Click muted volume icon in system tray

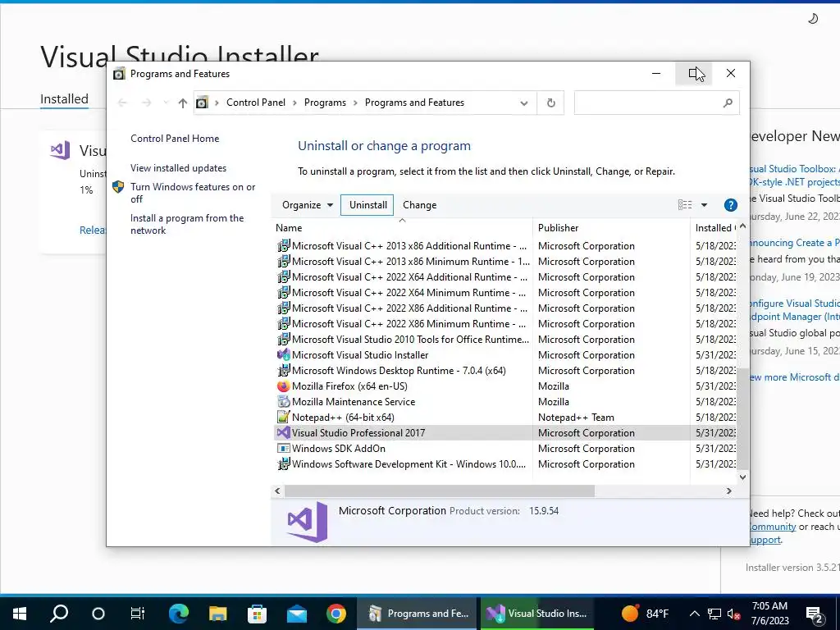click(x=734, y=614)
